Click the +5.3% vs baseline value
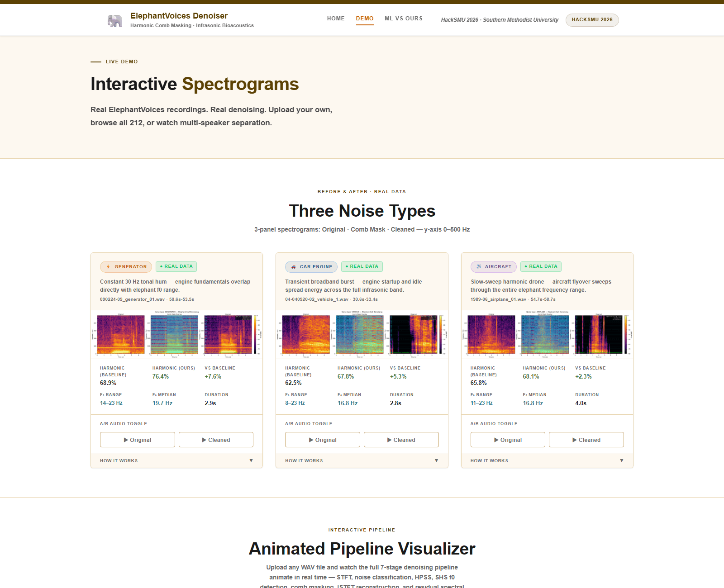This screenshot has width=724, height=588. pyautogui.click(x=398, y=376)
